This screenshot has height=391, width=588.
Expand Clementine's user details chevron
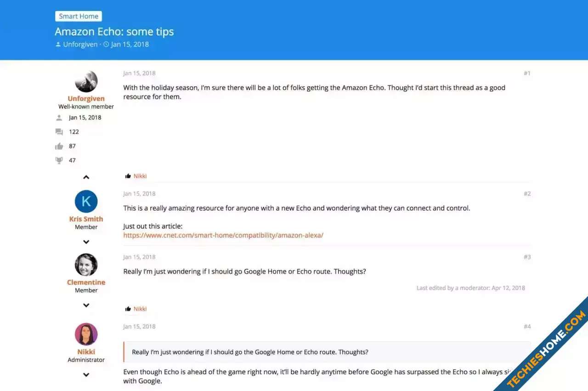(86, 305)
